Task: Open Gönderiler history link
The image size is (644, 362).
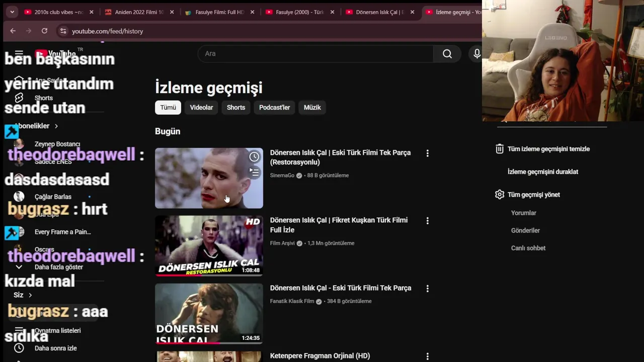Action: [x=525, y=231]
